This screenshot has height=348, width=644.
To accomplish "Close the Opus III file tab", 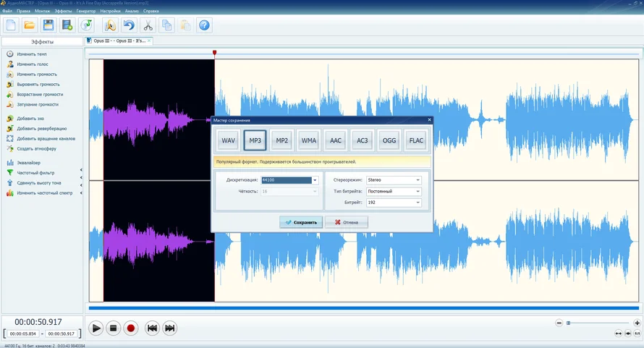I will point(149,41).
